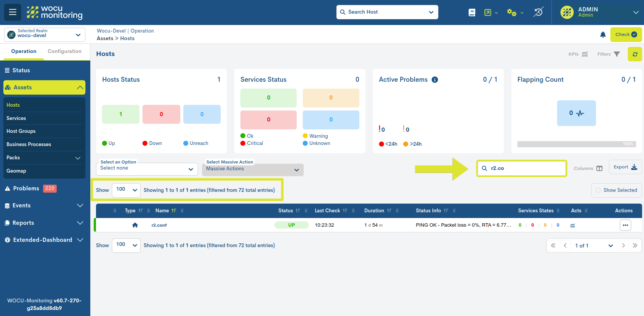This screenshot has width=644, height=316.
Task: Click the home type icon for r2.conf
Action: pos(135,225)
